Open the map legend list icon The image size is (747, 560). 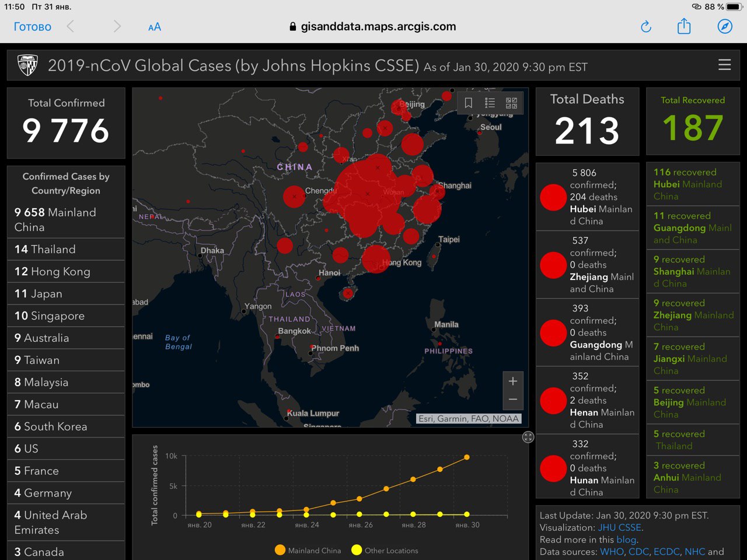pyautogui.click(x=490, y=103)
